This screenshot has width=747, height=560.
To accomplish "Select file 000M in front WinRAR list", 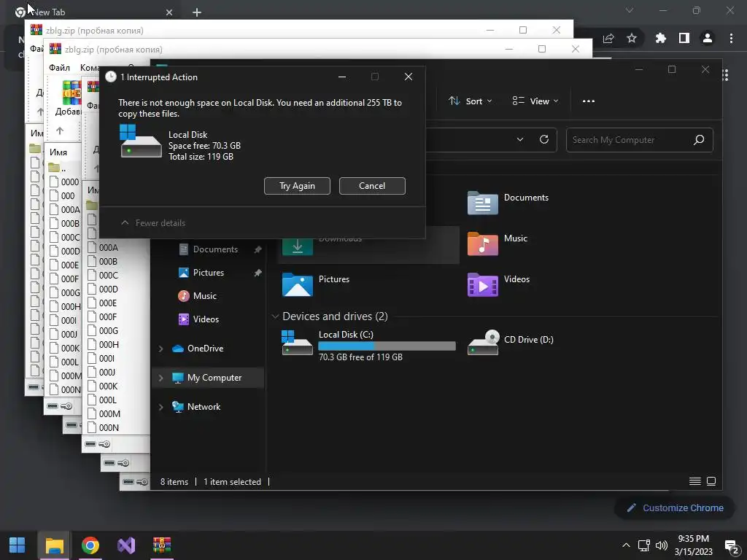I will point(109,414).
